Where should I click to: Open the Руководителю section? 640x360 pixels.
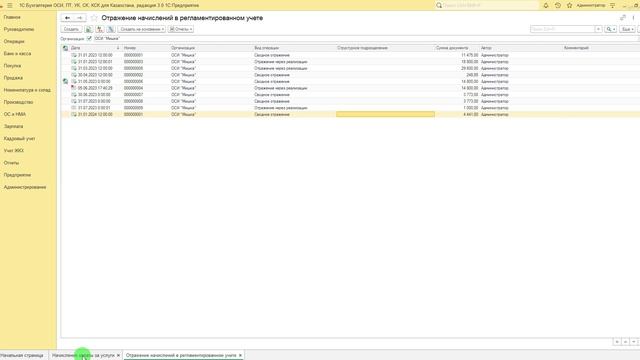pyautogui.click(x=19, y=29)
